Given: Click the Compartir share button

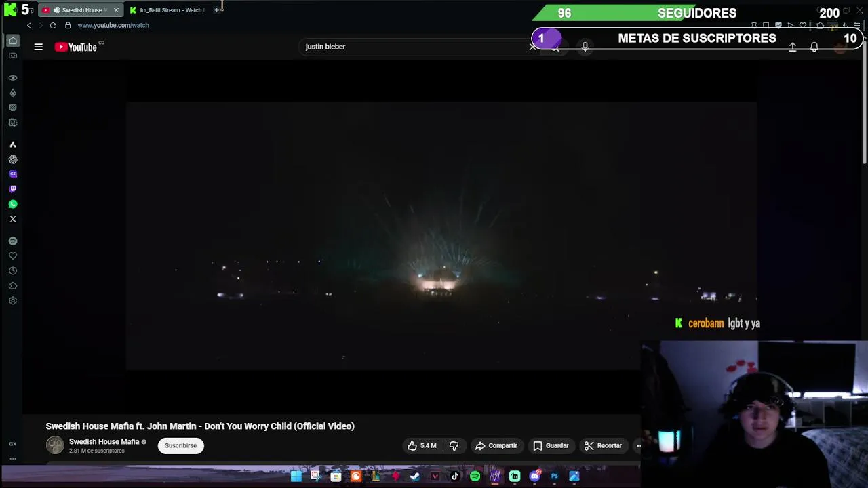Looking at the screenshot, I should (496, 445).
